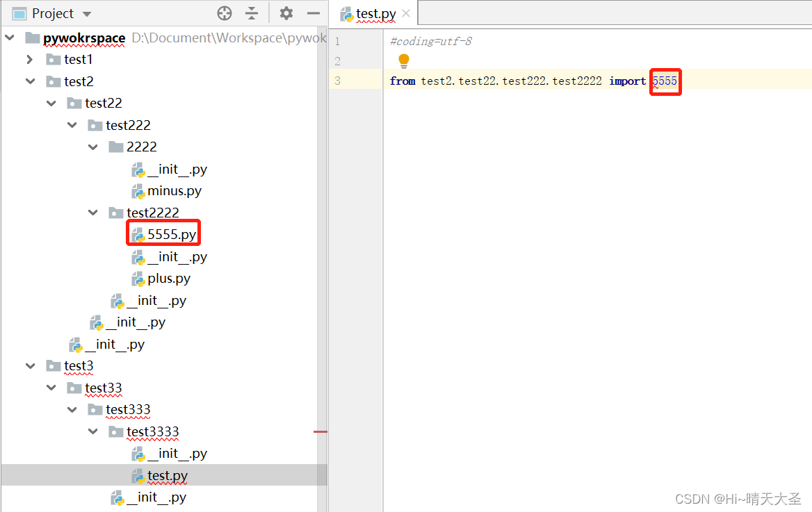Click the 5555.py Python file icon
This screenshot has width=812, height=512.
[x=138, y=235]
